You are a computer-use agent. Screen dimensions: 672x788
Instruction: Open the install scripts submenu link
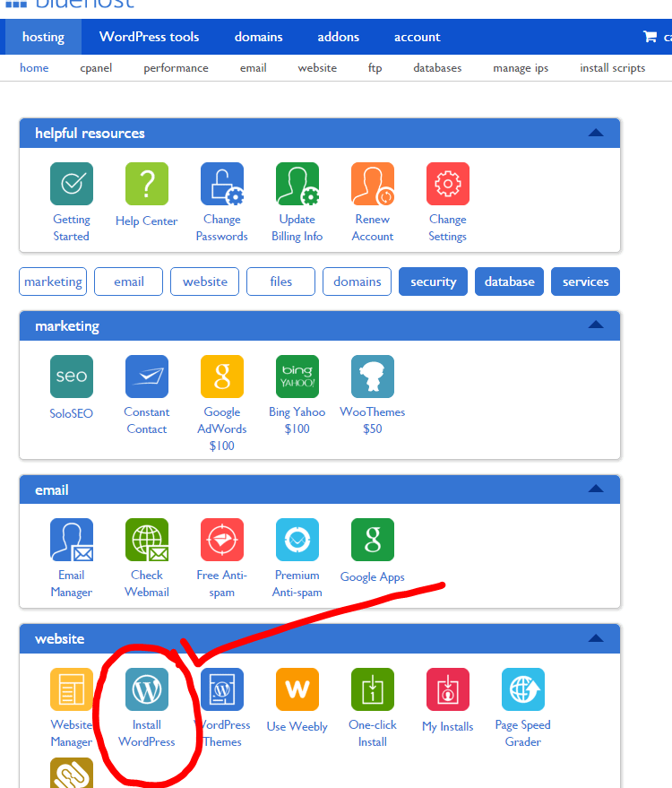tap(612, 68)
